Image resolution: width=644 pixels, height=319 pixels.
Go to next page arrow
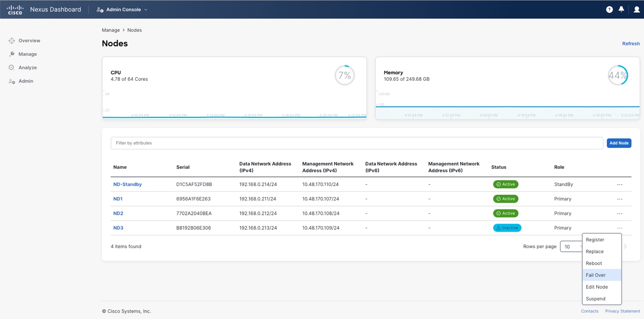[626, 246]
